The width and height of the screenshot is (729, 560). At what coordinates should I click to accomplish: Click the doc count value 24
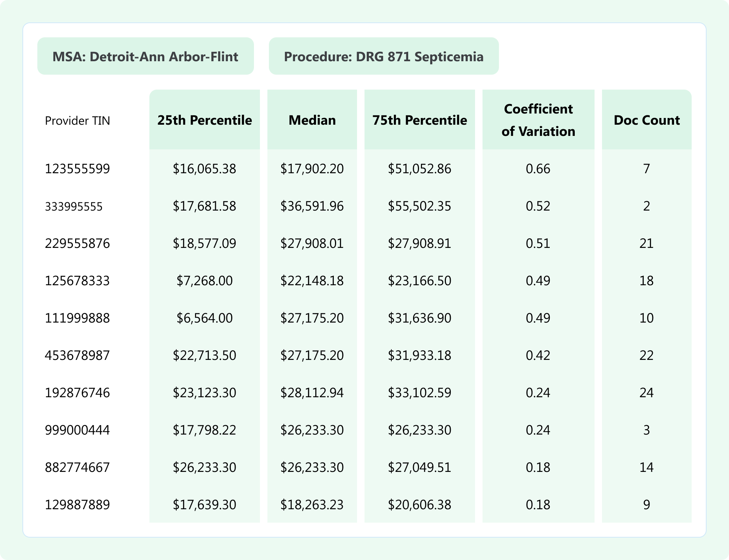click(646, 393)
